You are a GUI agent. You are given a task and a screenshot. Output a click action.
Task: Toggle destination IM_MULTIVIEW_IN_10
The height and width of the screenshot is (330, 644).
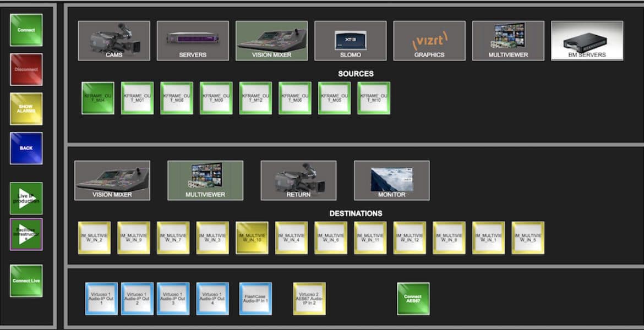252,238
